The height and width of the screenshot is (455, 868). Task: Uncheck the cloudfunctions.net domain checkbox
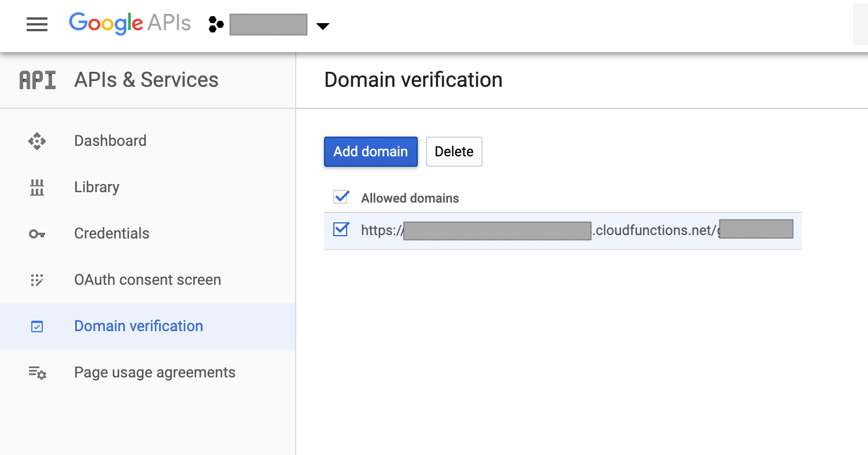click(341, 230)
